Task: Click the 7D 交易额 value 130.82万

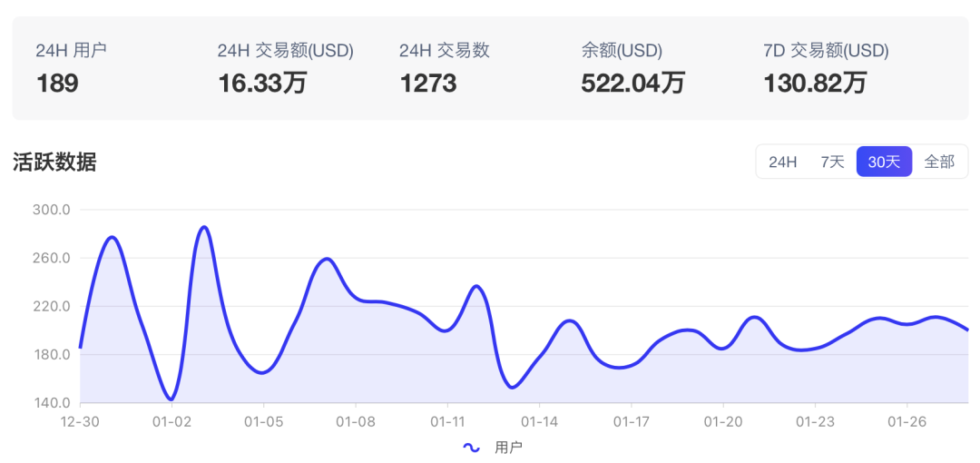Action: pyautogui.click(x=815, y=84)
